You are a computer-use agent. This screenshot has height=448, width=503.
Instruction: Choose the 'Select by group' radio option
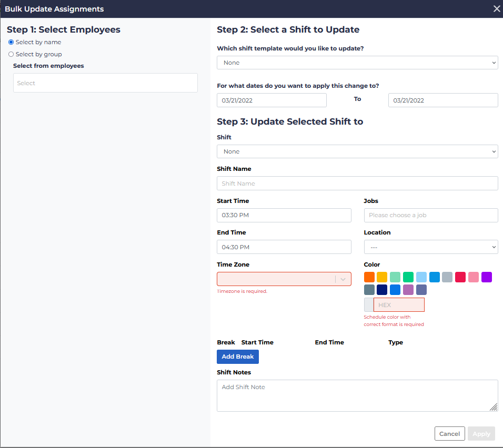point(11,54)
